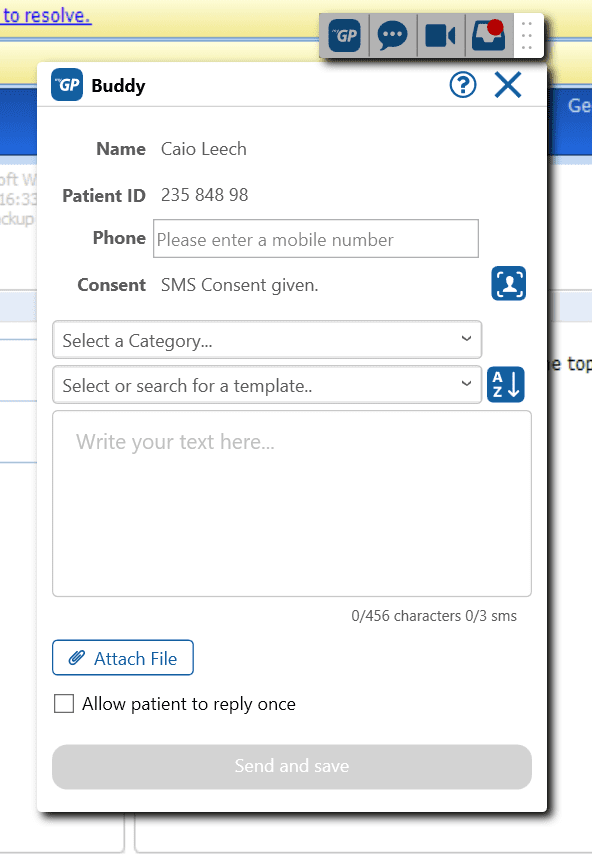Open the help question mark icon

(463, 85)
